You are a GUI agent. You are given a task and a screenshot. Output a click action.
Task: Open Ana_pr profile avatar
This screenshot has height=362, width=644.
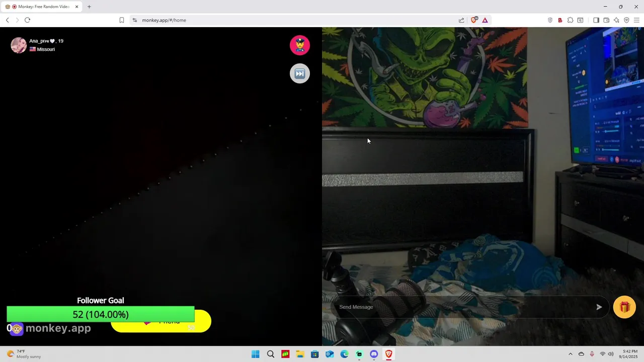pyautogui.click(x=19, y=45)
